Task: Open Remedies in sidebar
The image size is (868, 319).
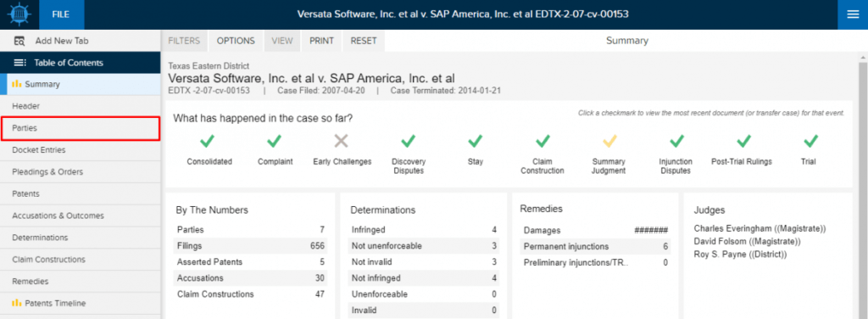Action: (81, 281)
